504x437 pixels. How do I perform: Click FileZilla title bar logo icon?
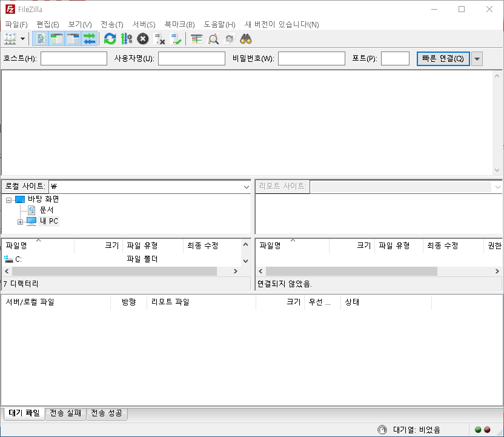10,9
